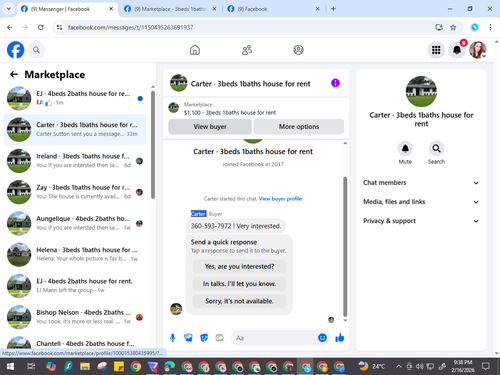Screen dimensions: 500x375
Task: Switch to the Messenger | Facebook tab
Action: 67,9
